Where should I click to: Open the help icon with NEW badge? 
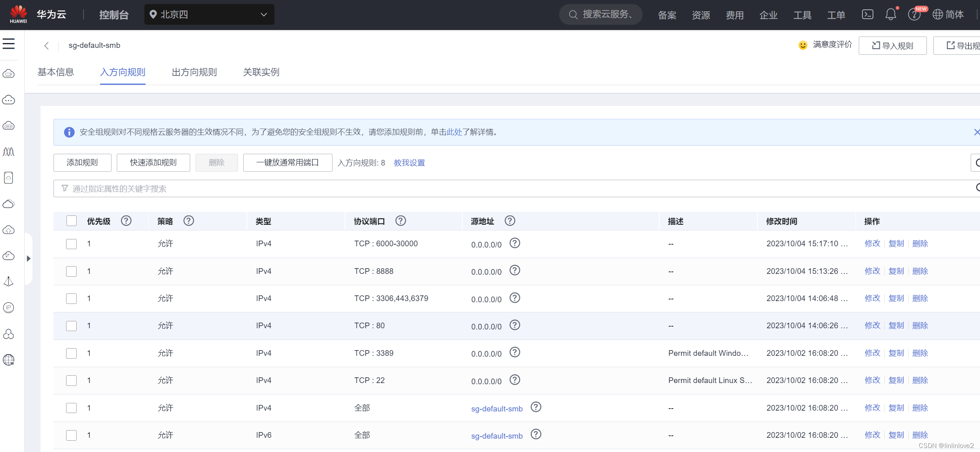(914, 15)
